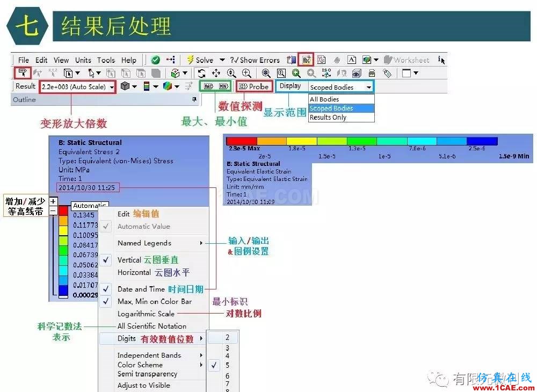The height and width of the screenshot is (392, 537).
Task: Open the Result auto scale combo box
Action: click(77, 86)
